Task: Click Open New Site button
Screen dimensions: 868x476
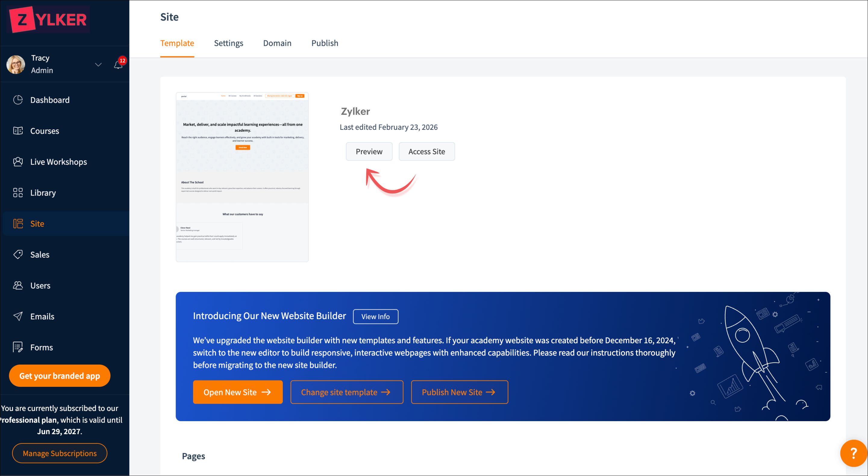Action: [238, 392]
